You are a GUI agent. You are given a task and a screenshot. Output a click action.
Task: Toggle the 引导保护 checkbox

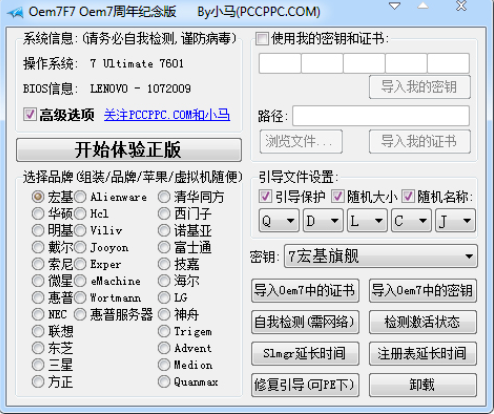265,196
